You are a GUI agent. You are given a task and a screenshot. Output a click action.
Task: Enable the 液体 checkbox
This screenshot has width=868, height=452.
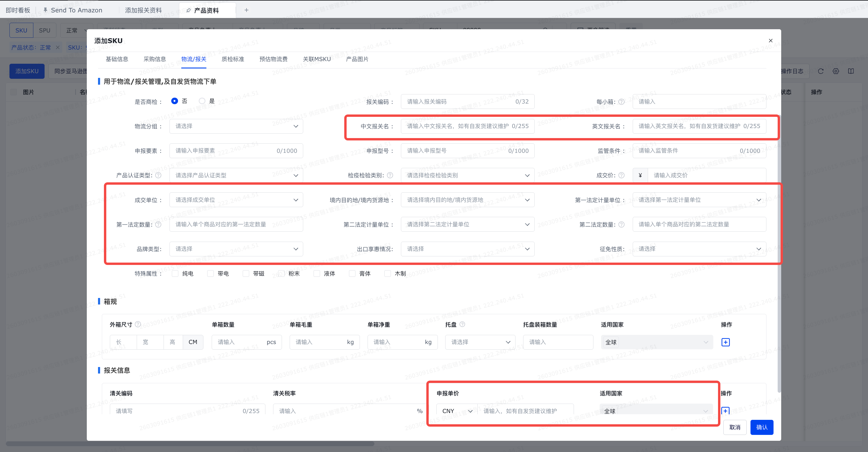click(317, 274)
